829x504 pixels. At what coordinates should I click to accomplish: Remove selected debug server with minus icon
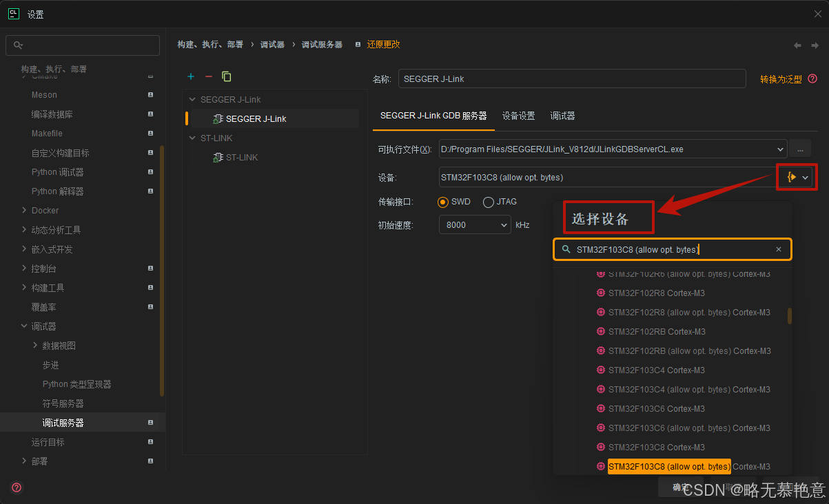[209, 76]
